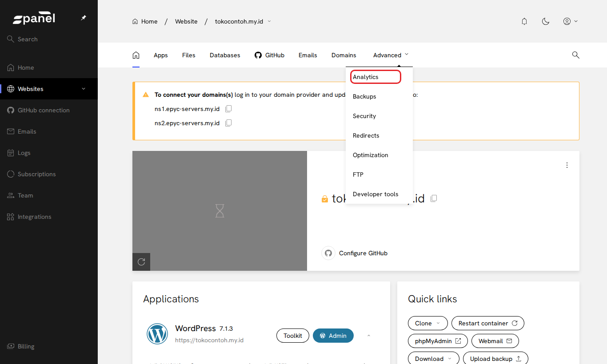Click the Configure GitHub icon
Screen dimensions: 607x364
coord(328,253)
